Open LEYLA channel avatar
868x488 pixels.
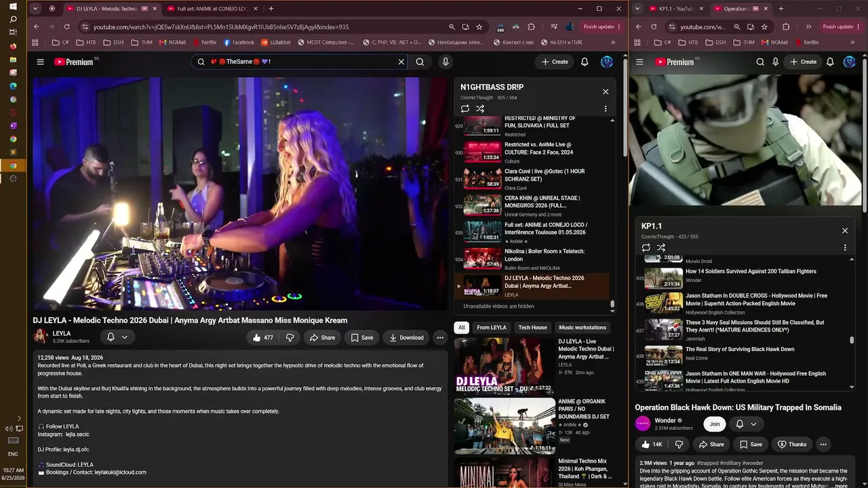41,336
